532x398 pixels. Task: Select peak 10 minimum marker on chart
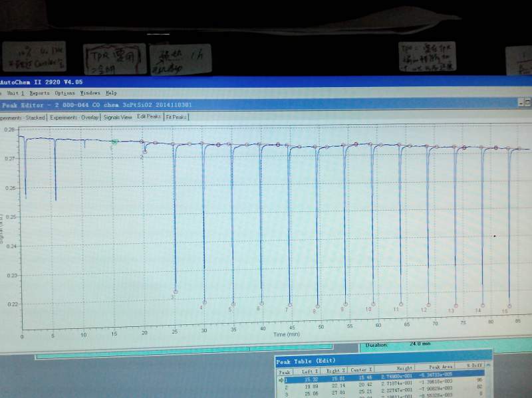pyautogui.click(x=373, y=304)
